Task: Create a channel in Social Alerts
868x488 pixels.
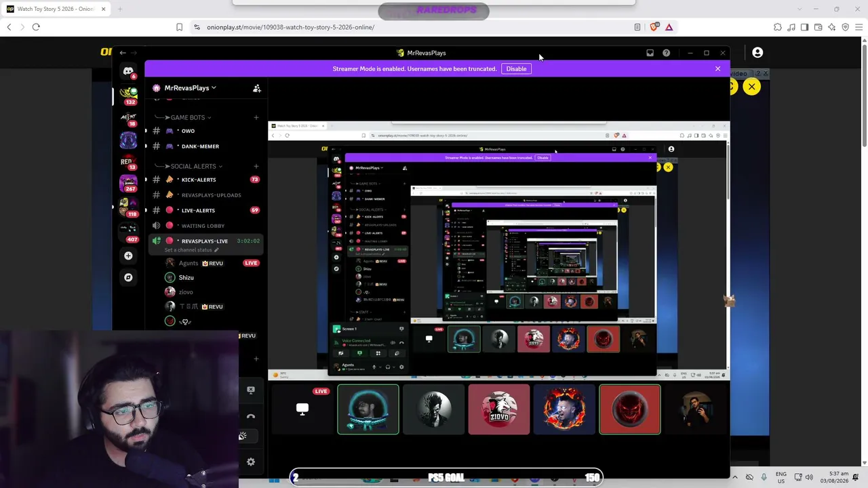Action: click(x=256, y=166)
